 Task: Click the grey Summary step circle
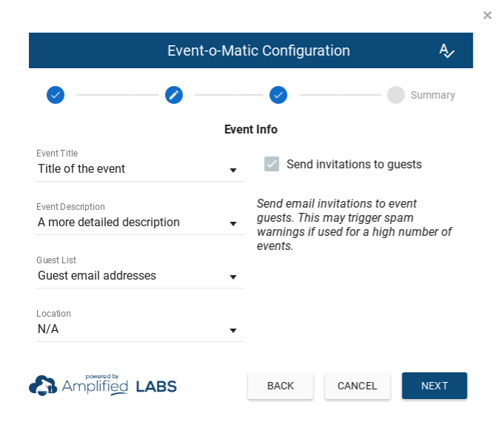[x=396, y=95]
